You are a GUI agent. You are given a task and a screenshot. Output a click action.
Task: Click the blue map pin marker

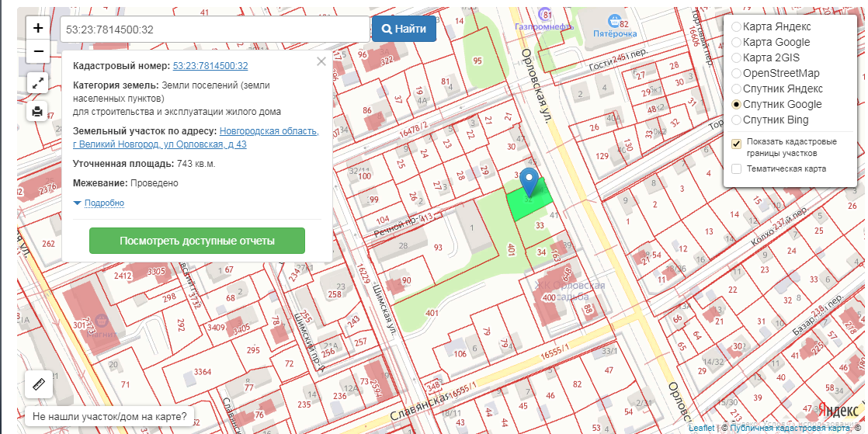529,182
